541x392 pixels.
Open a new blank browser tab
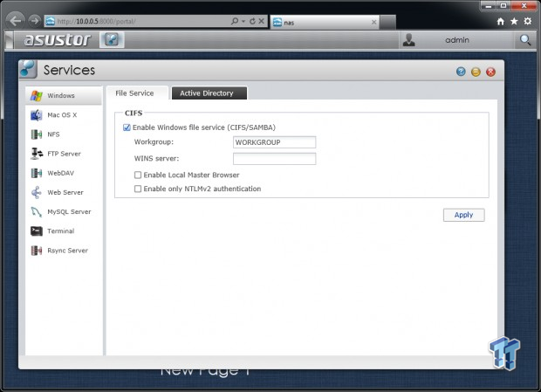coord(387,23)
